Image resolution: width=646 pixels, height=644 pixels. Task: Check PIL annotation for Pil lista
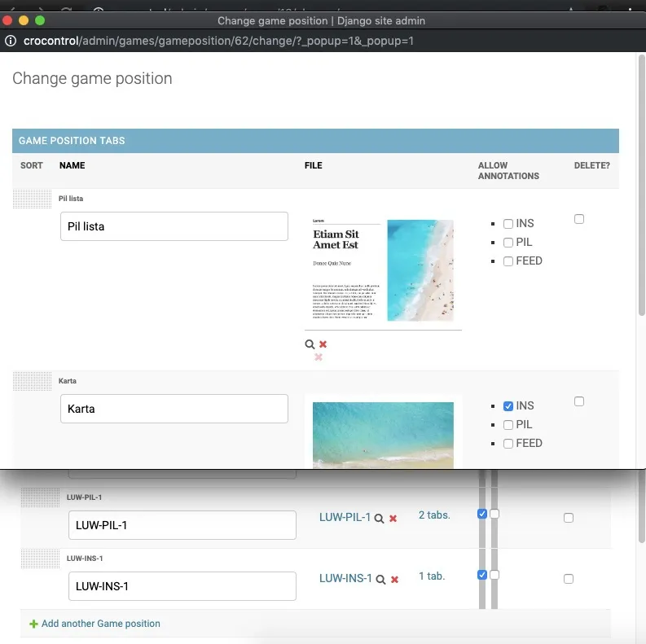508,243
